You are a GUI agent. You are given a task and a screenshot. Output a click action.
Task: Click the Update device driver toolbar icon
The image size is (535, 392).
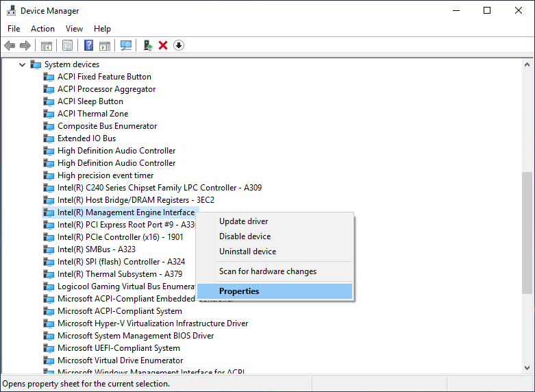coord(148,45)
